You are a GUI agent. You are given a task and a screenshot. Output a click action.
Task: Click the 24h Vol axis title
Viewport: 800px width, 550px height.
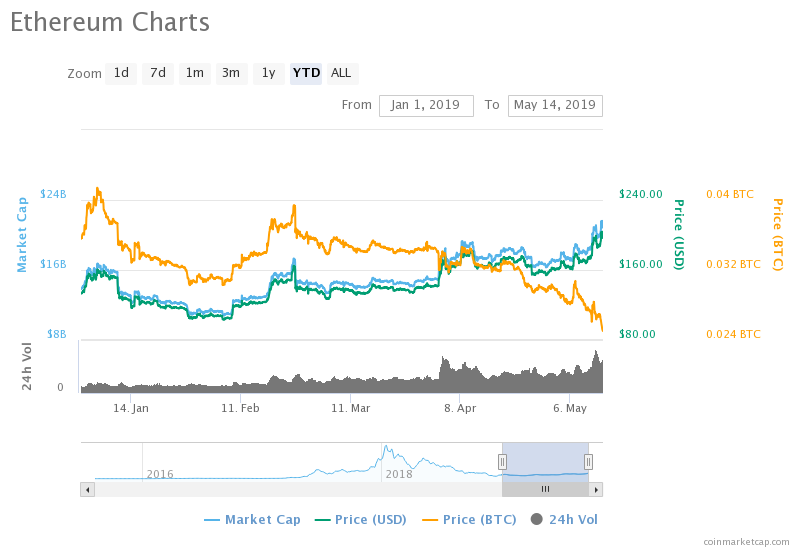pos(27,366)
